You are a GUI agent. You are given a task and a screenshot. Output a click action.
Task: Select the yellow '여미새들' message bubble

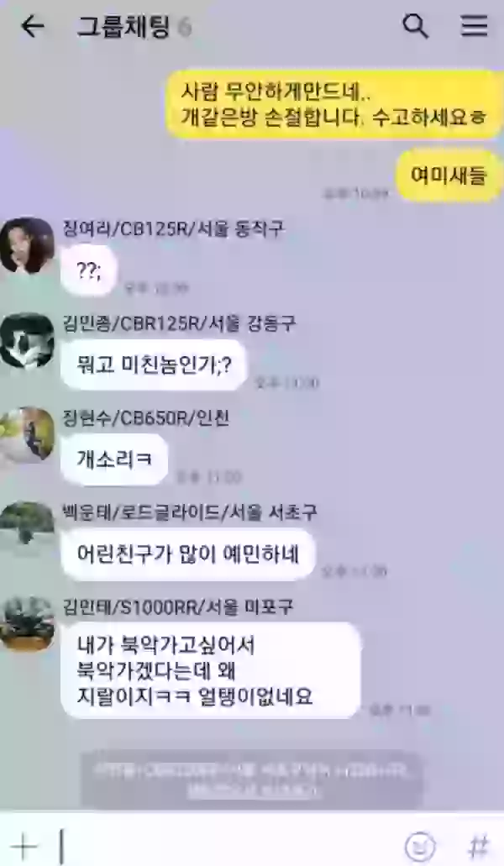(449, 176)
